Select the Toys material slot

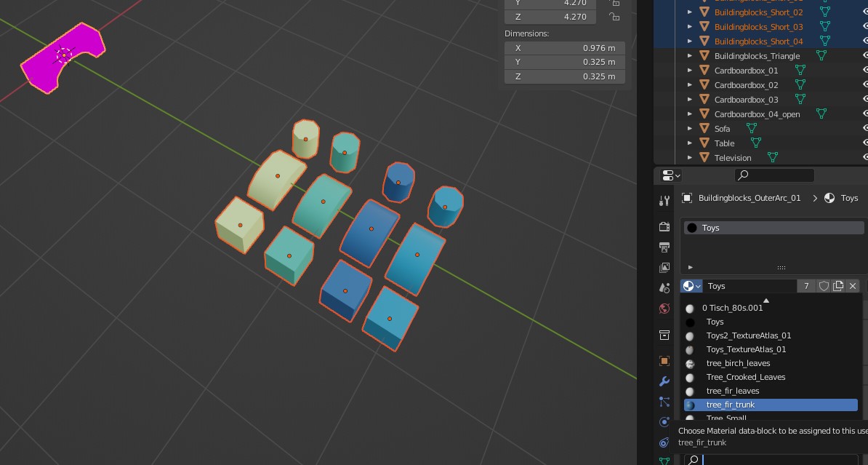tap(774, 228)
